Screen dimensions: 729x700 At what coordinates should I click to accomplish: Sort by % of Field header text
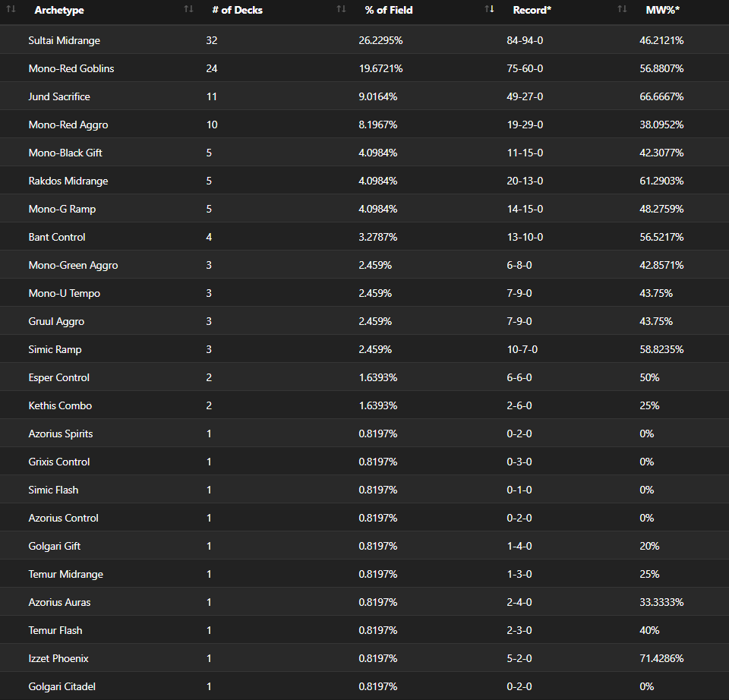(x=389, y=10)
